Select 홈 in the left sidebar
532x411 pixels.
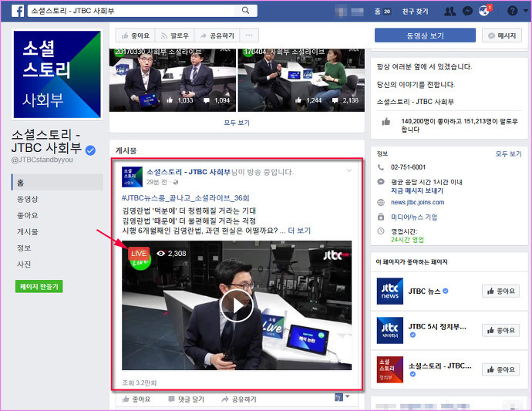[57, 182]
